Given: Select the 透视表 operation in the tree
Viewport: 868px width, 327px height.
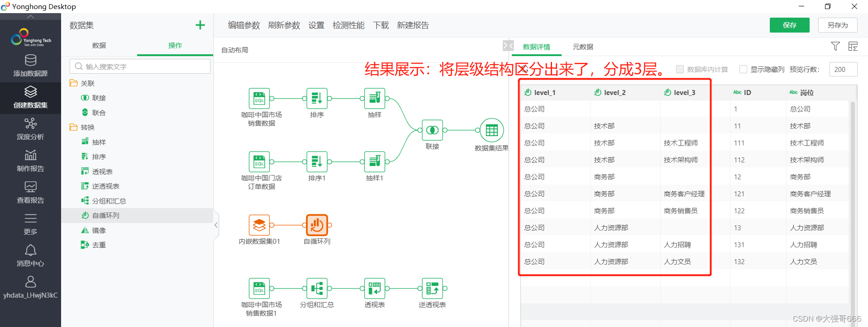Looking at the screenshot, I should pyautogui.click(x=102, y=171).
